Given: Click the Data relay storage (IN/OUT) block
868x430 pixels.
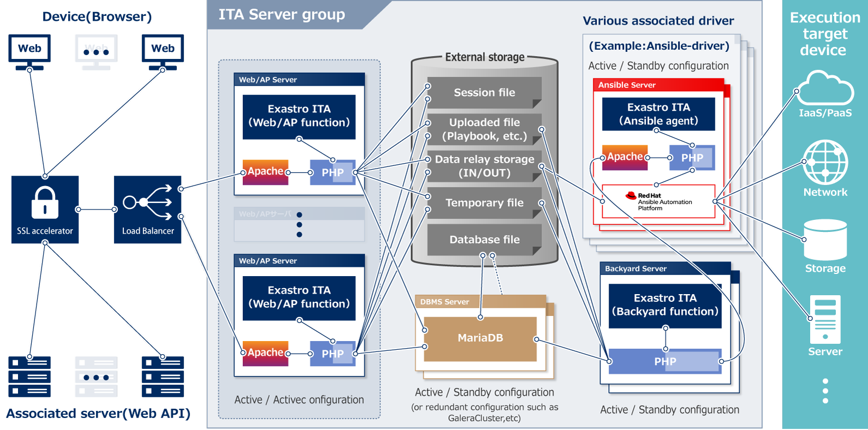Looking at the screenshot, I should point(484,166).
